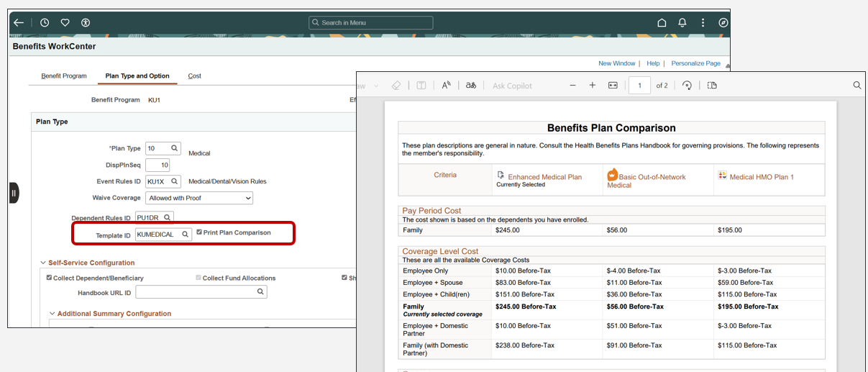
Task: Click the Personalize Page link
Action: (696, 63)
